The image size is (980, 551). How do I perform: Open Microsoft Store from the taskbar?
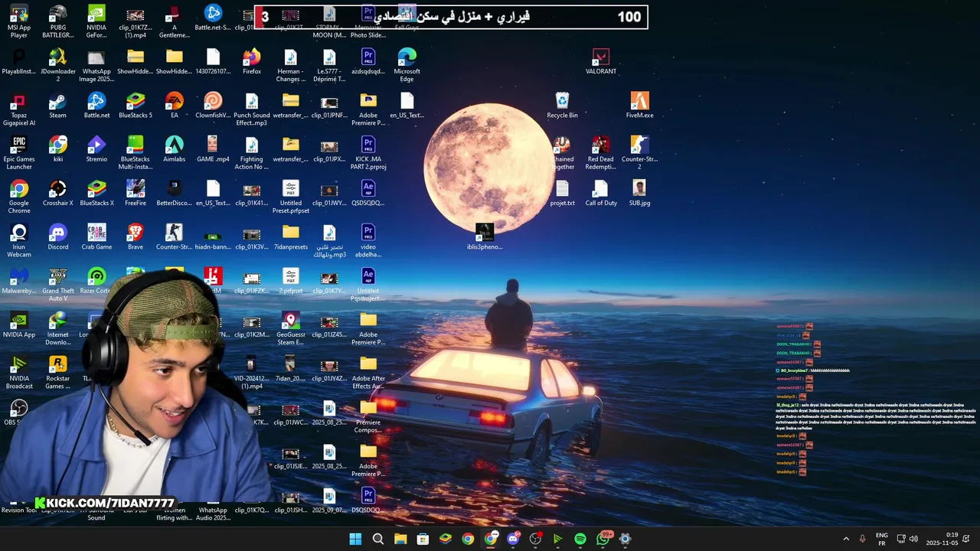(x=423, y=539)
